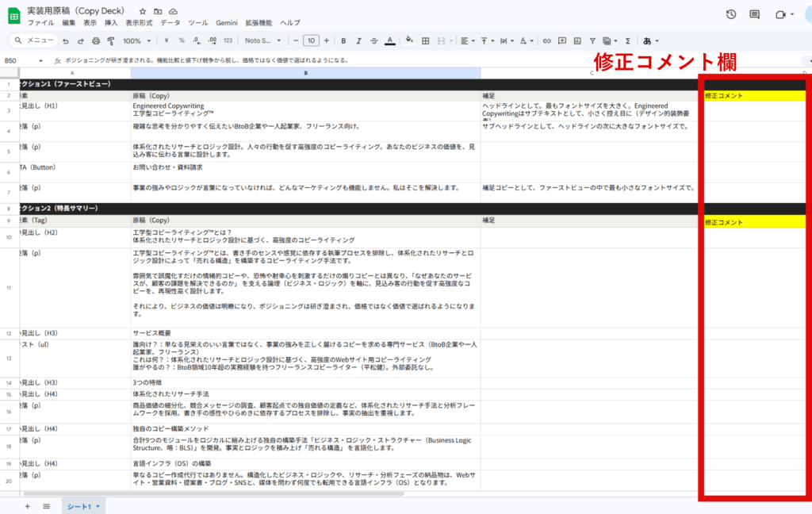
Task: Click the print icon
Action: click(x=95, y=40)
